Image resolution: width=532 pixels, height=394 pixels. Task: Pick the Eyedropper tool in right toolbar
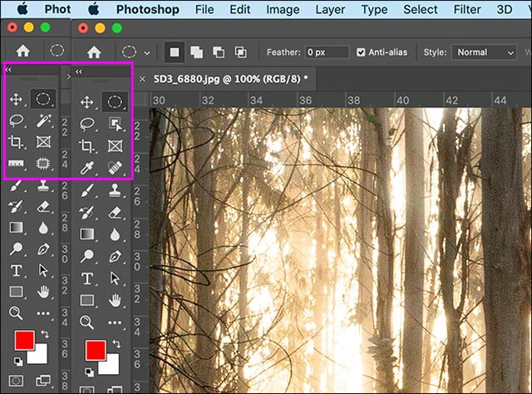click(86, 169)
